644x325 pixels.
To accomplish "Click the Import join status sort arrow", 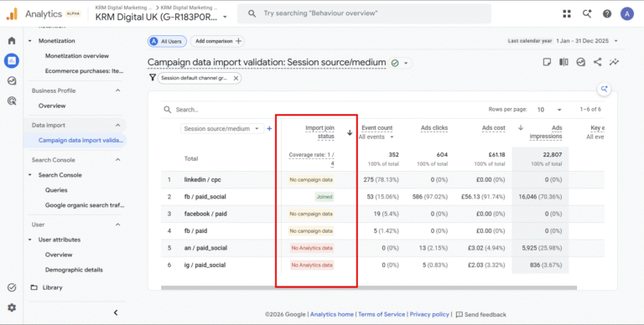I will coord(350,132).
